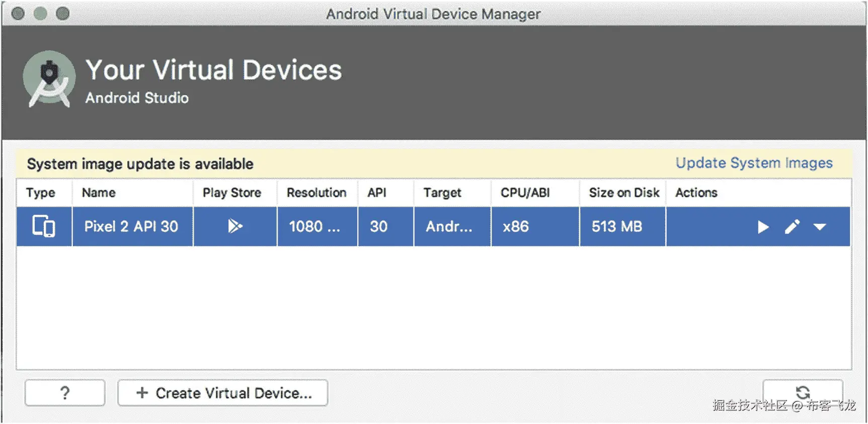Open the device actions dropdown arrow
Screen dimensions: 868x424
[x=820, y=227]
